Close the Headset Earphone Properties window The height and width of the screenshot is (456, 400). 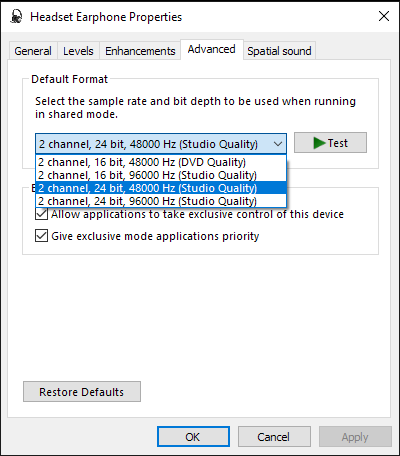tap(384, 16)
